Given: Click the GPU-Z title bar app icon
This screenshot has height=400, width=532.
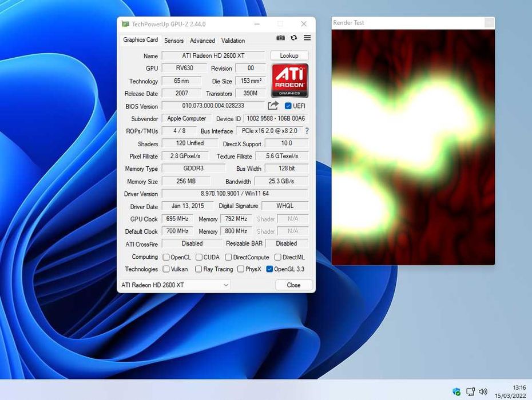Looking at the screenshot, I should click(x=125, y=24).
